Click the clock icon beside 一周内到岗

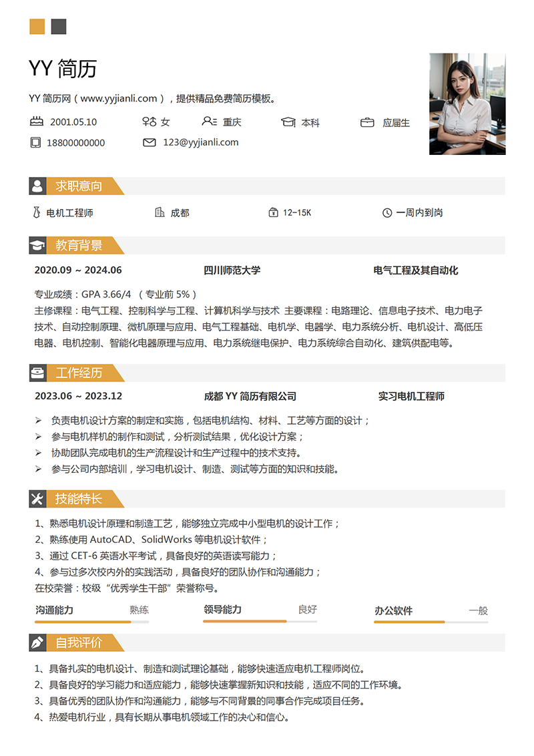coord(387,212)
